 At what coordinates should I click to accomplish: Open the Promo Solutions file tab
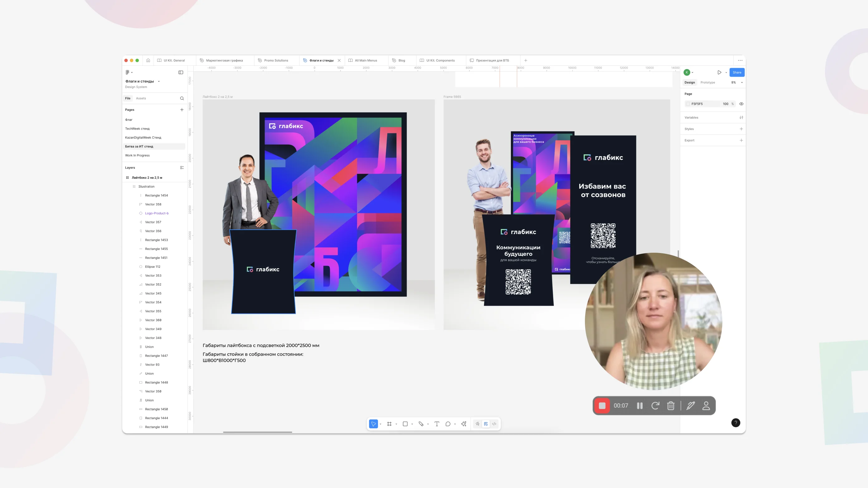tap(276, 61)
